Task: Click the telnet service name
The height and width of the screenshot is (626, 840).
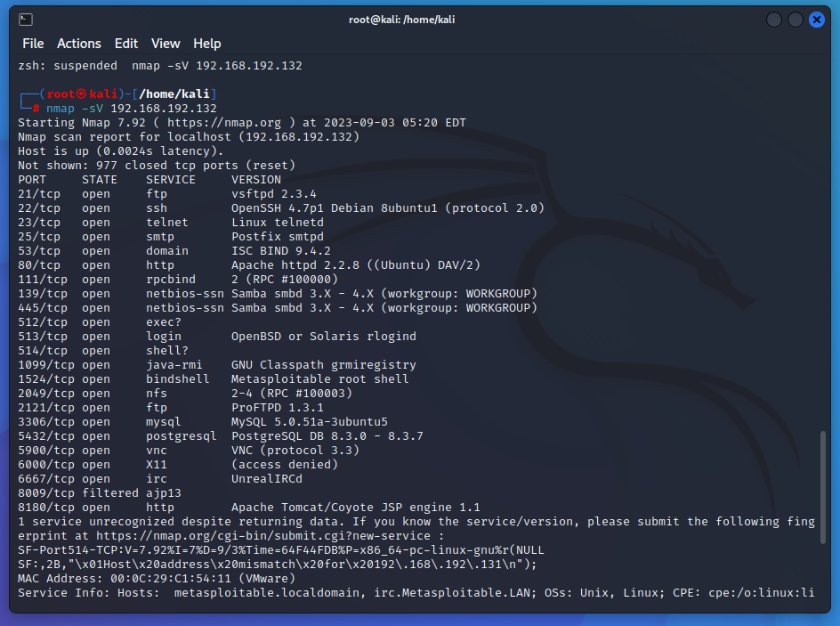Action: 167,223
